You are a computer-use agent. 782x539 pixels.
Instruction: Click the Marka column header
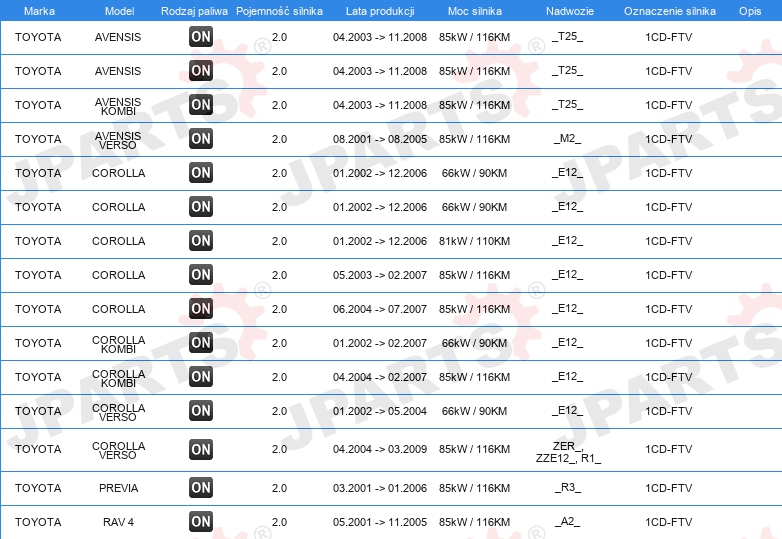39,11
